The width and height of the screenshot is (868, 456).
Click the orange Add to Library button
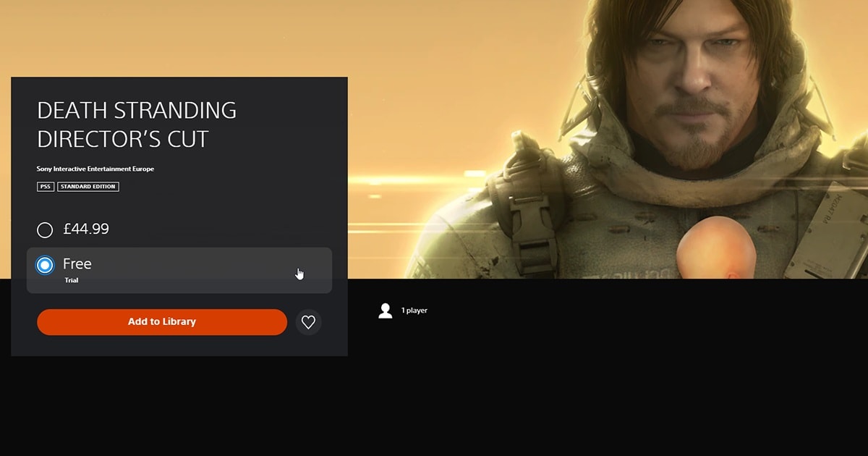[x=162, y=322]
